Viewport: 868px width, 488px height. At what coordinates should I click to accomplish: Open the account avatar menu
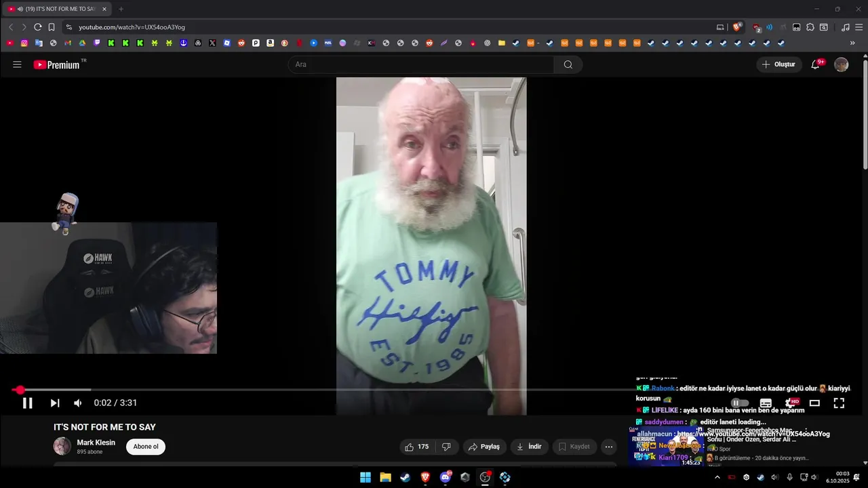(841, 64)
